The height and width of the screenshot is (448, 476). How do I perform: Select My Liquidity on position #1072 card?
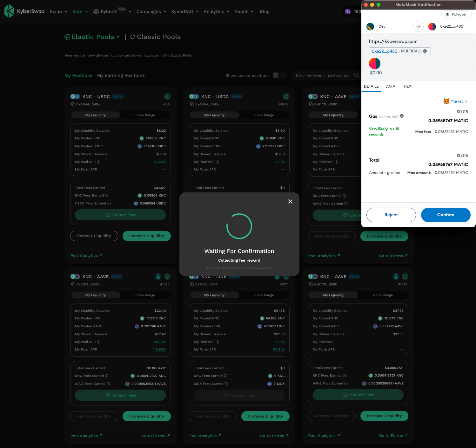point(333,295)
